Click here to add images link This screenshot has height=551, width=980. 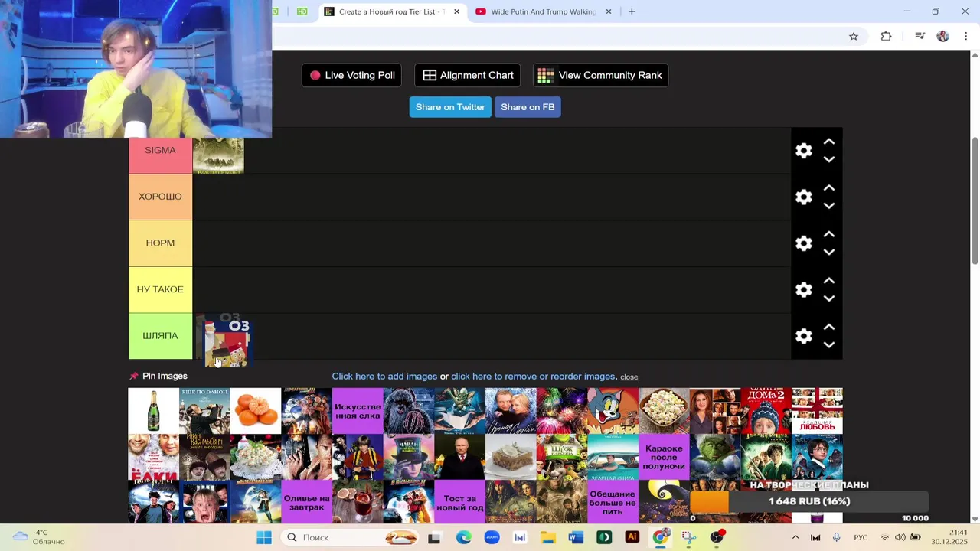tap(384, 377)
